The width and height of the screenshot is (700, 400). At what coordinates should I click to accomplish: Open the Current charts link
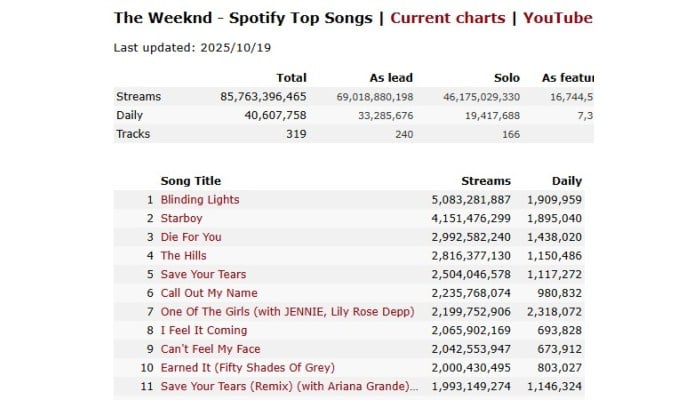tap(449, 18)
